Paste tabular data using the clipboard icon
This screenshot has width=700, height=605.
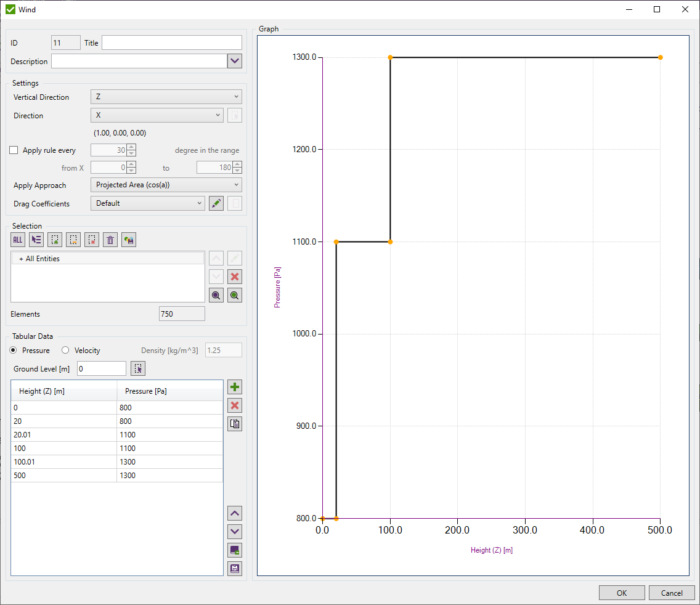[234, 424]
